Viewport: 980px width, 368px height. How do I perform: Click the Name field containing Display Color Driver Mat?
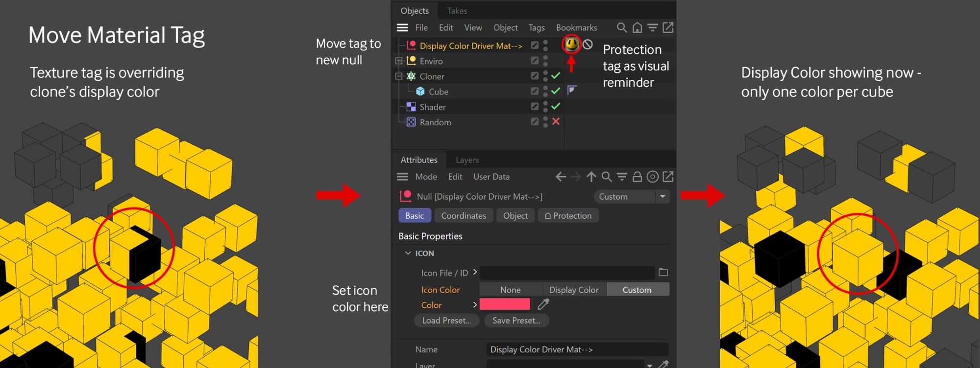click(577, 349)
